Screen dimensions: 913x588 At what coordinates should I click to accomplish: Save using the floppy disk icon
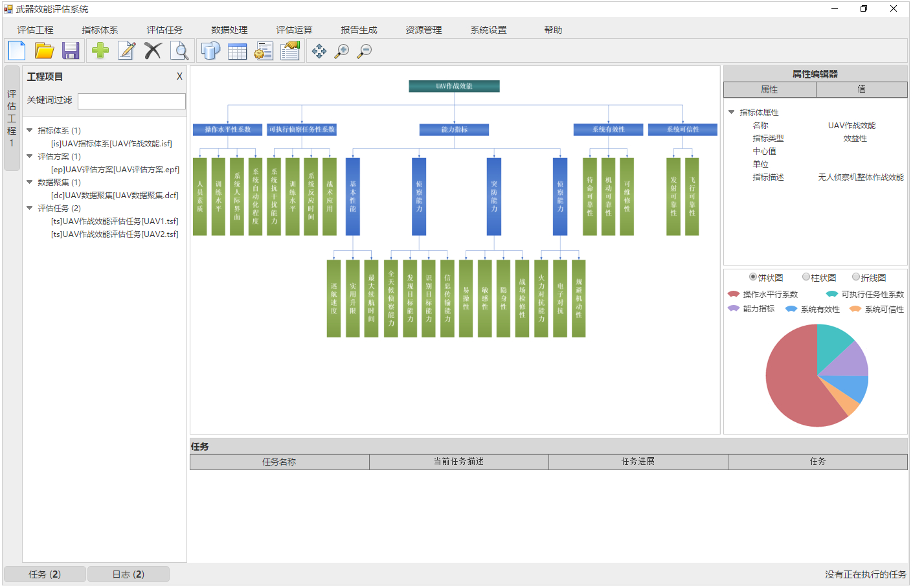click(71, 51)
